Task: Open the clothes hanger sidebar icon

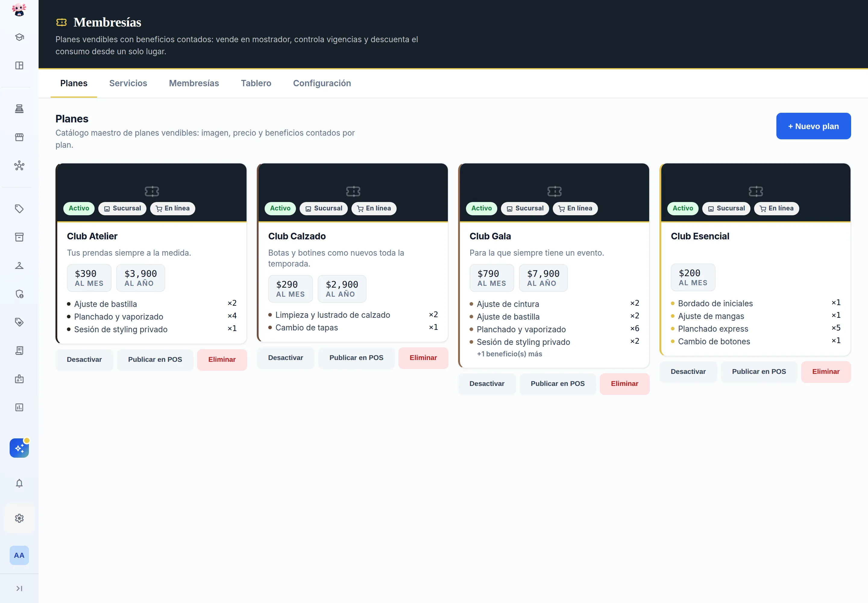Action: pos(19,266)
